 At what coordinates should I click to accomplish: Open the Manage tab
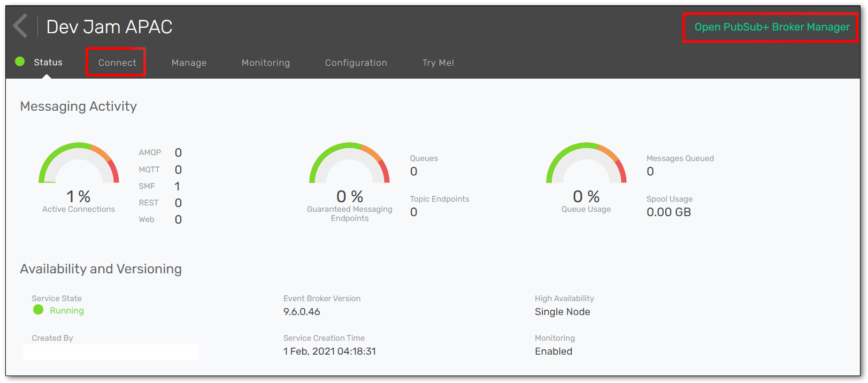[x=189, y=63]
